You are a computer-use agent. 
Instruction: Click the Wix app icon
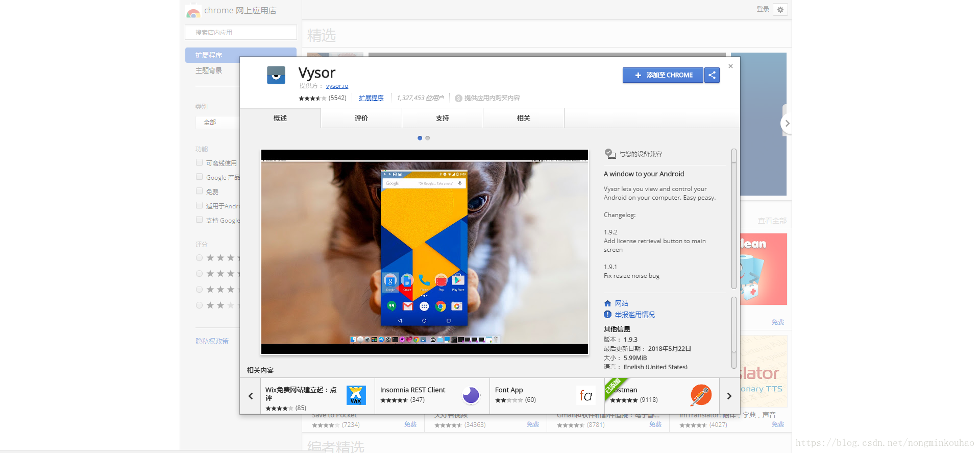click(x=356, y=395)
